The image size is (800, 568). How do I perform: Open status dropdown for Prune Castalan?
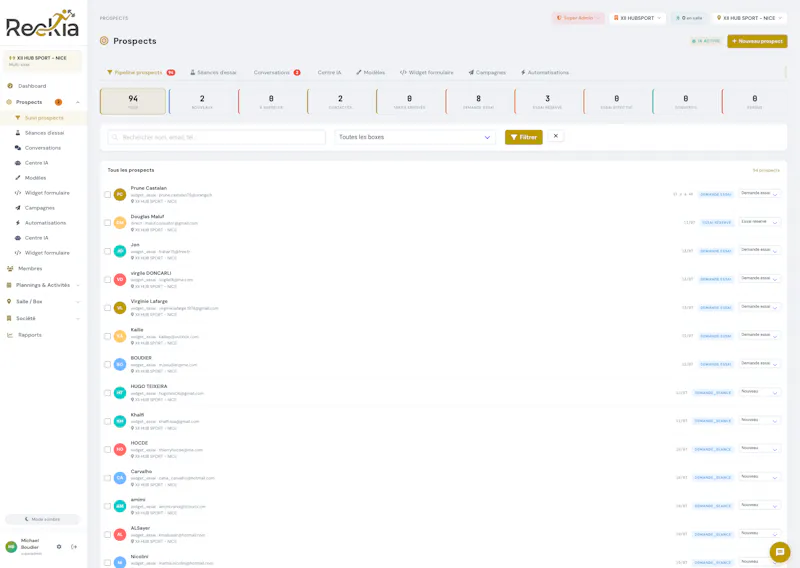click(x=759, y=194)
